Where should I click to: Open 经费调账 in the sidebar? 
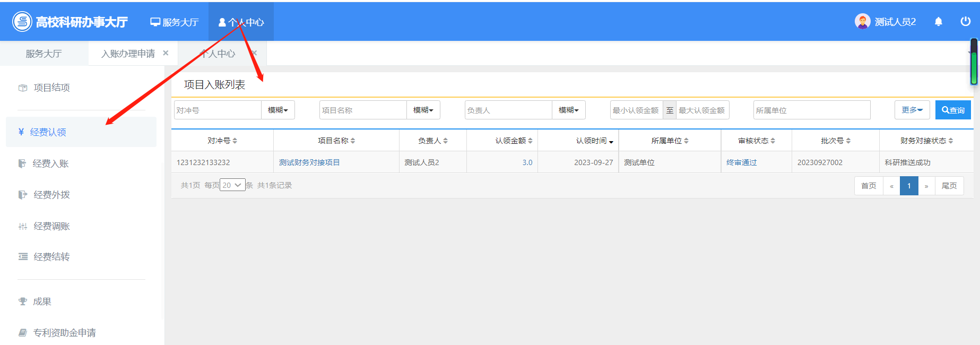pyautogui.click(x=51, y=226)
